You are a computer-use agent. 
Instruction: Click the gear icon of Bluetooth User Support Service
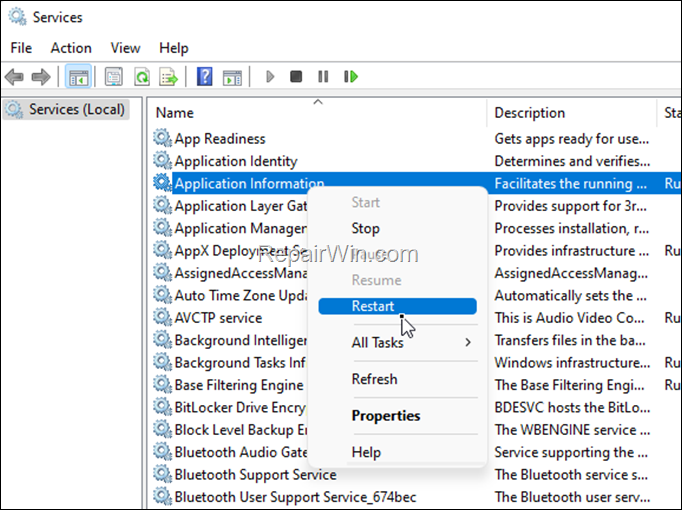162,496
